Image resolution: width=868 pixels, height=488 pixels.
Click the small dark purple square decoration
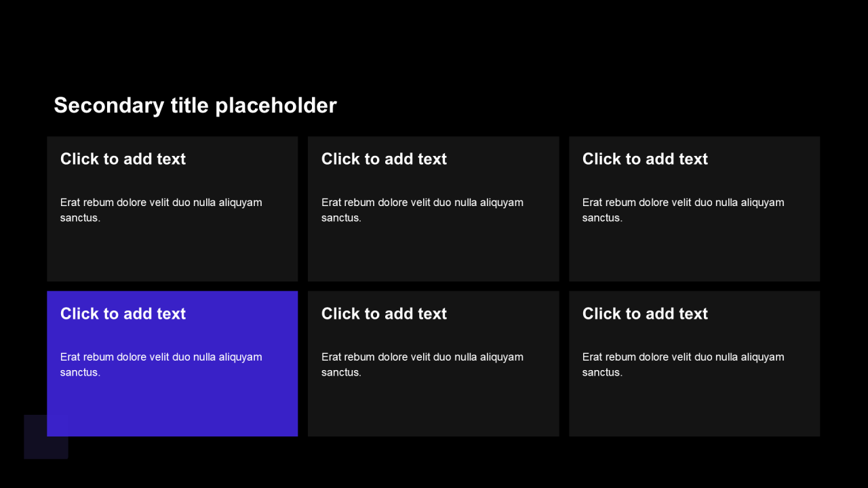[x=35, y=447]
